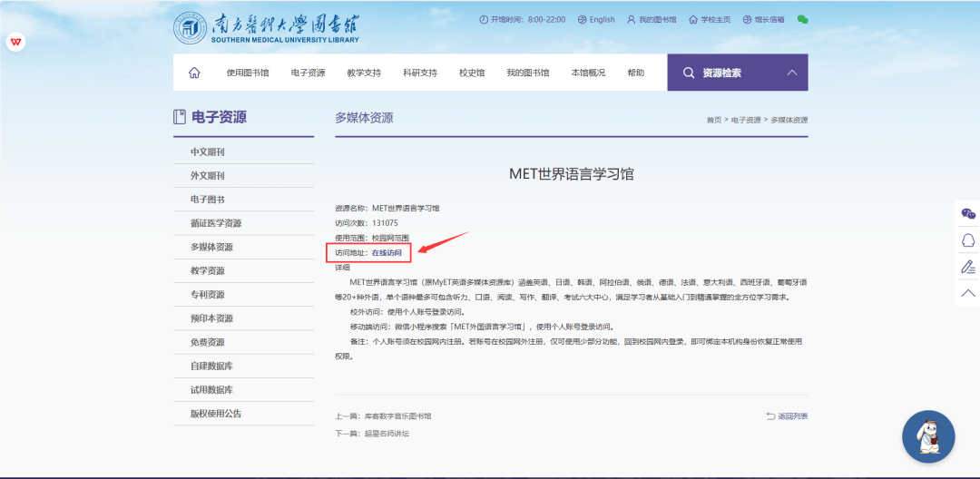Click the red WPS floating icon
Image resolution: width=980 pixels, height=479 pixels.
click(x=16, y=42)
